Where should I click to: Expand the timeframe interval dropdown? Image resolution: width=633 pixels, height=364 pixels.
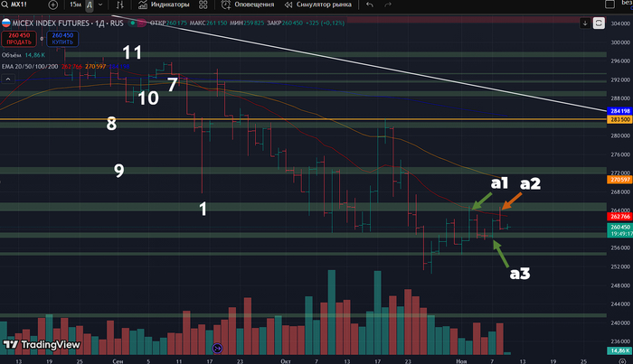[x=100, y=5]
